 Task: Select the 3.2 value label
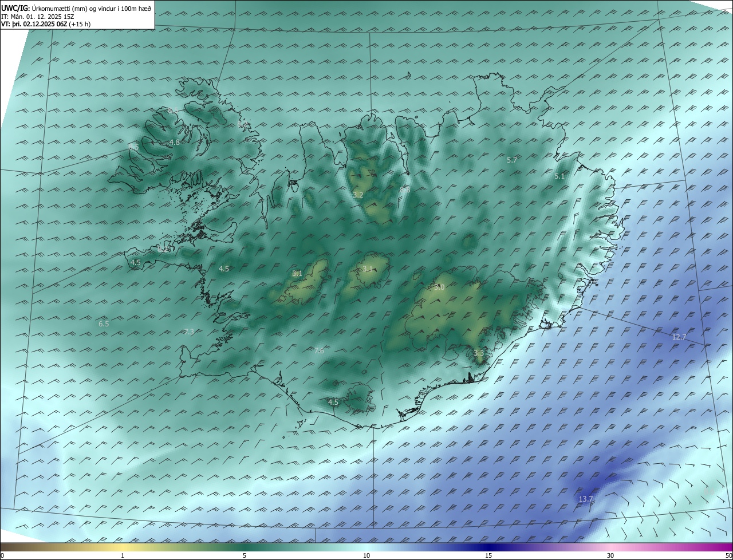(358, 195)
